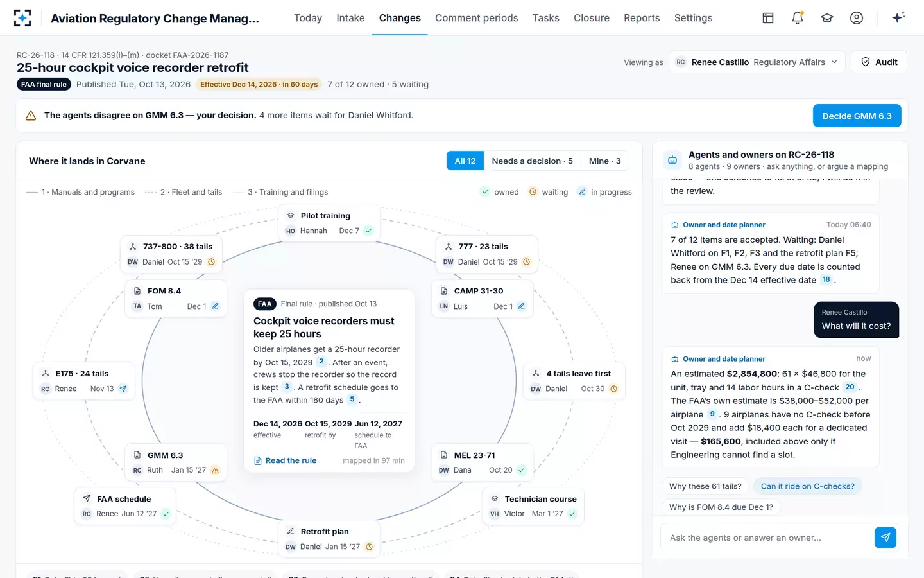Filter to Needs a decision · 5
This screenshot has width=924, height=578.
pos(532,161)
